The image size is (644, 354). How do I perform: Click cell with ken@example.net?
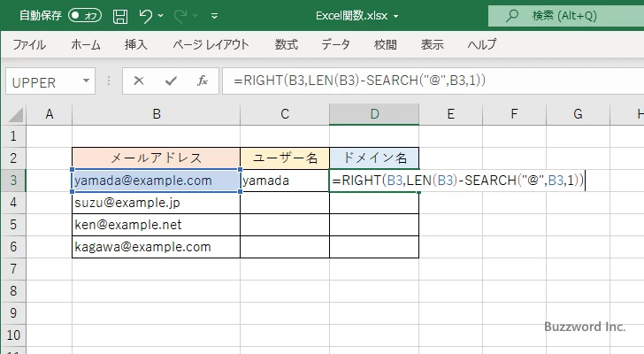tap(156, 225)
